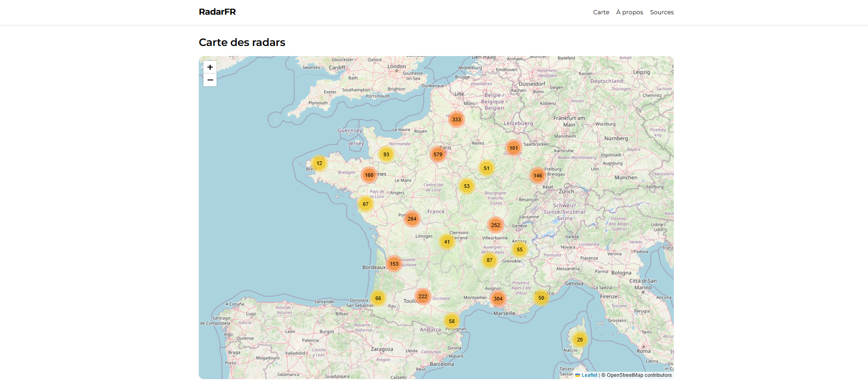Click the RadarFR site logo

[217, 12]
